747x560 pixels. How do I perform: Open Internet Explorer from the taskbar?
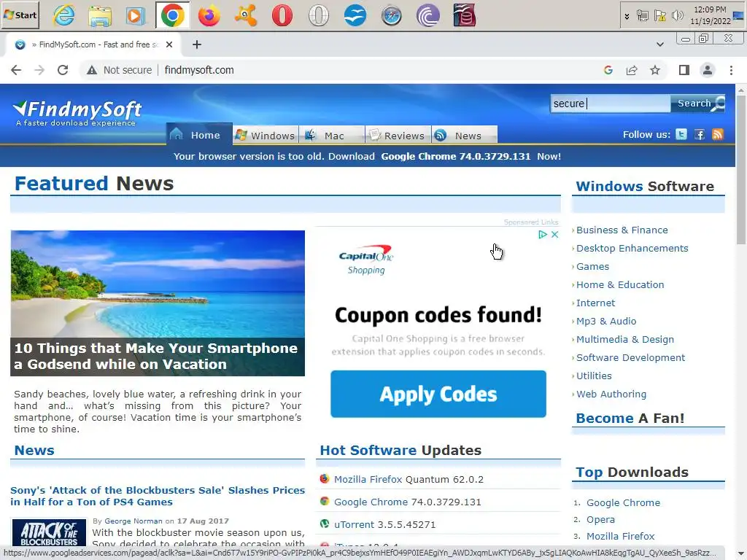point(64,15)
